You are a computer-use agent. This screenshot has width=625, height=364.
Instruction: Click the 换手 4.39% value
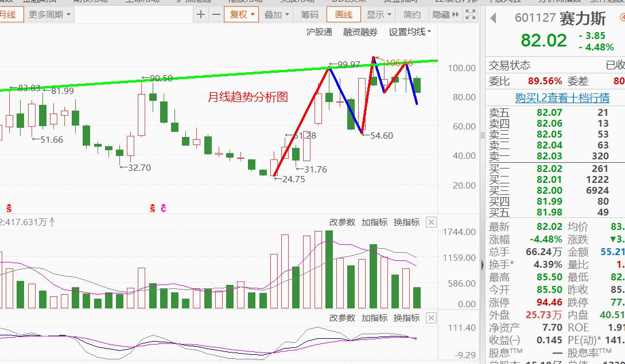(x=548, y=264)
